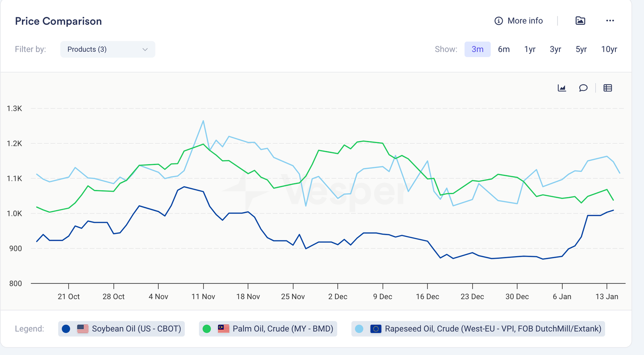Click the EU flag icon in legend
Image resolution: width=644 pixels, height=355 pixels.
click(x=376, y=329)
